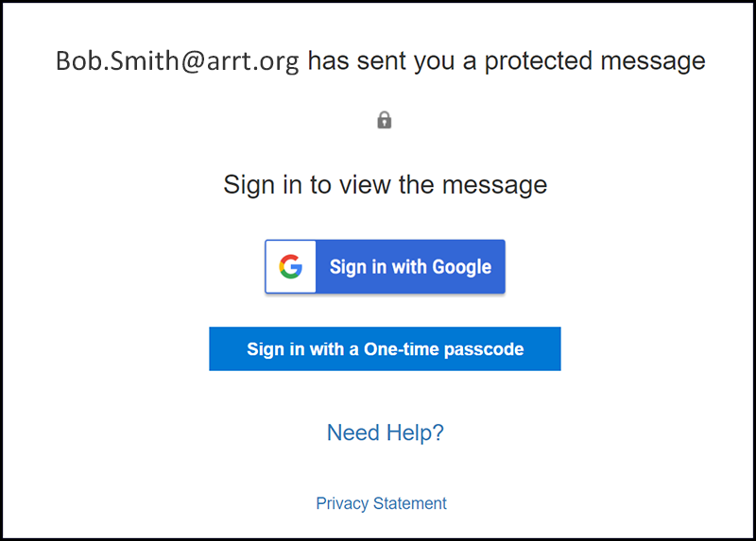This screenshot has height=541, width=756.
Task: Click 'arrt.org' in the sender email
Action: pyautogui.click(x=253, y=62)
